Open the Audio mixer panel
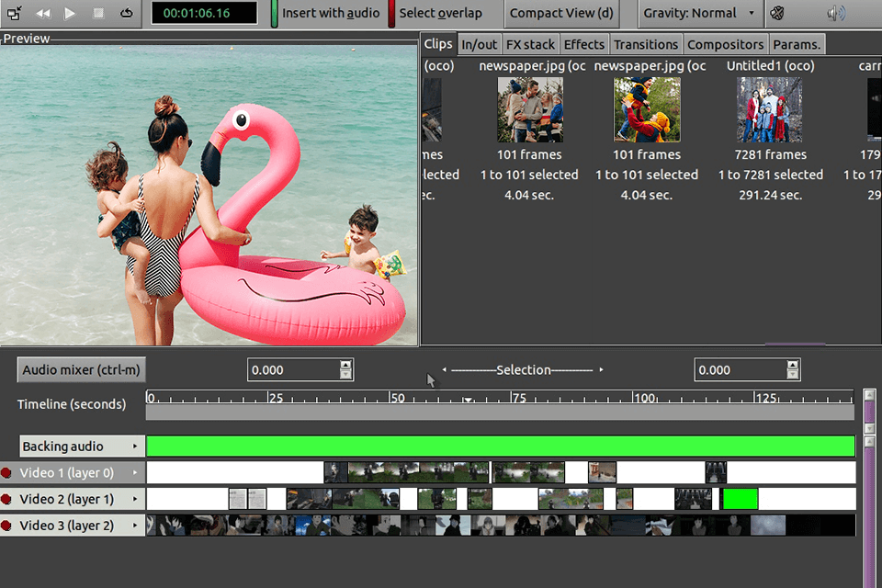The image size is (882, 588). tap(81, 369)
